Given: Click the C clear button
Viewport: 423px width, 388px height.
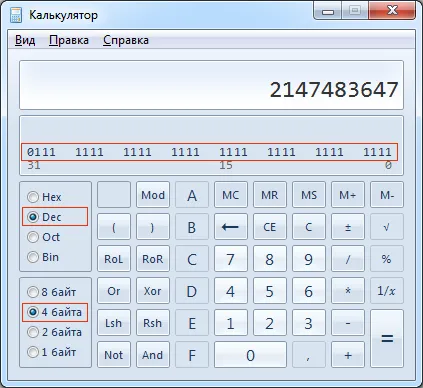Looking at the screenshot, I should click(x=309, y=227).
